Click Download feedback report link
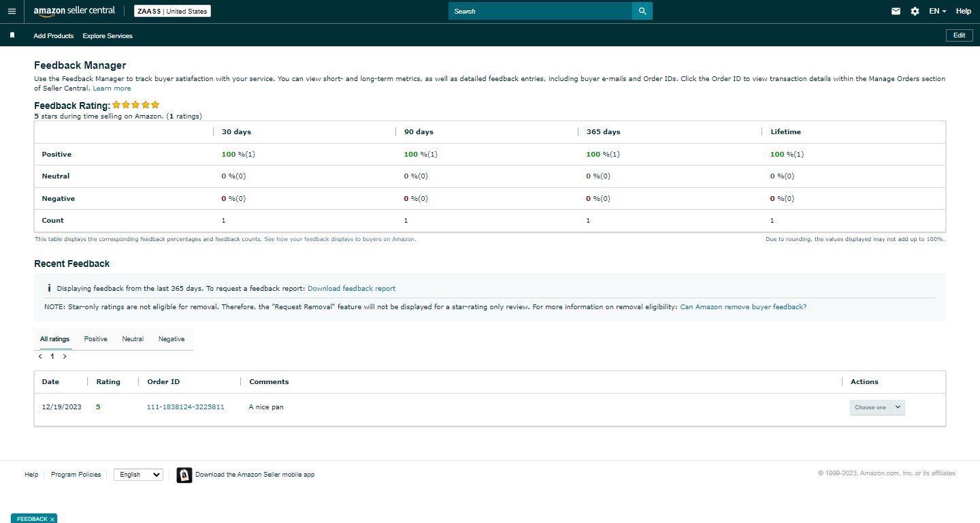Viewport: 980px width, 523px height. [351, 289]
